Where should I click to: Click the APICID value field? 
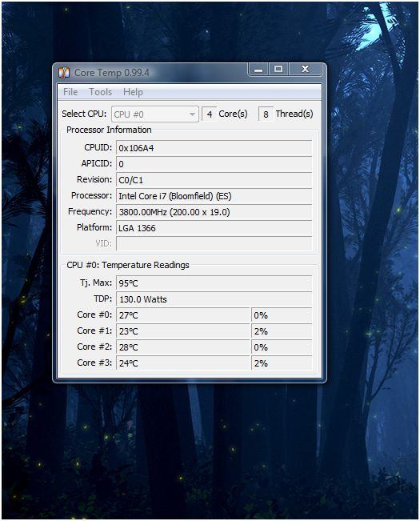coord(214,164)
